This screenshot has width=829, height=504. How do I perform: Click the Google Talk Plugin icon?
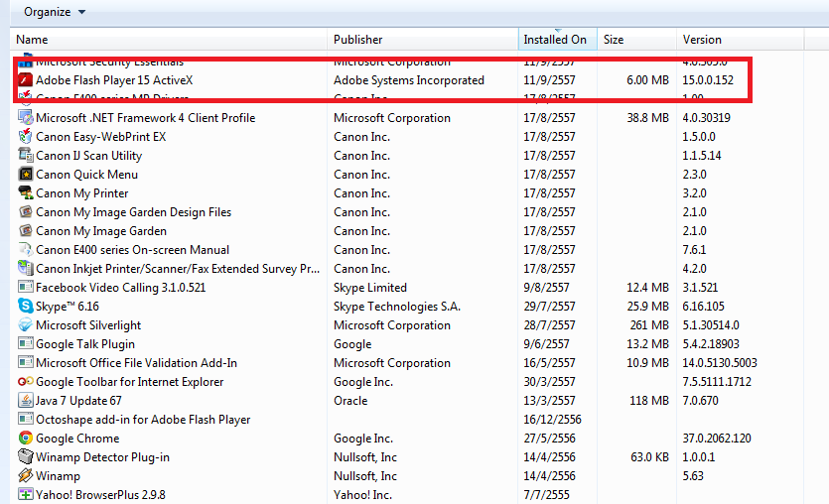25,344
